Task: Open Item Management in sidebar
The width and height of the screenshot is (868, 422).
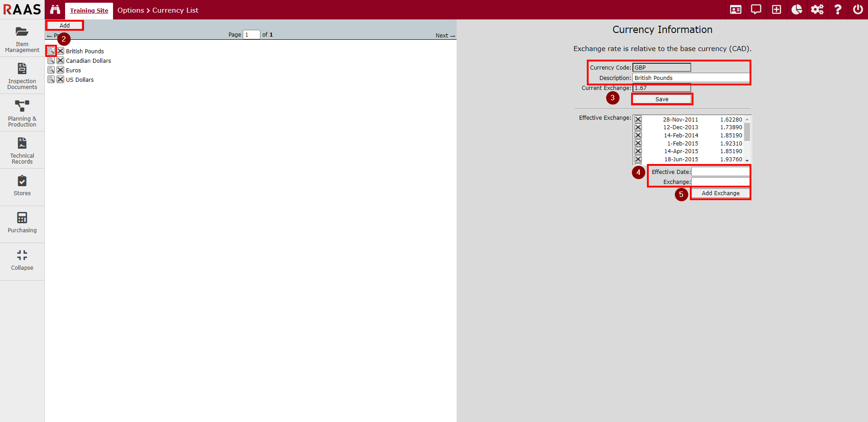Action: (22, 38)
